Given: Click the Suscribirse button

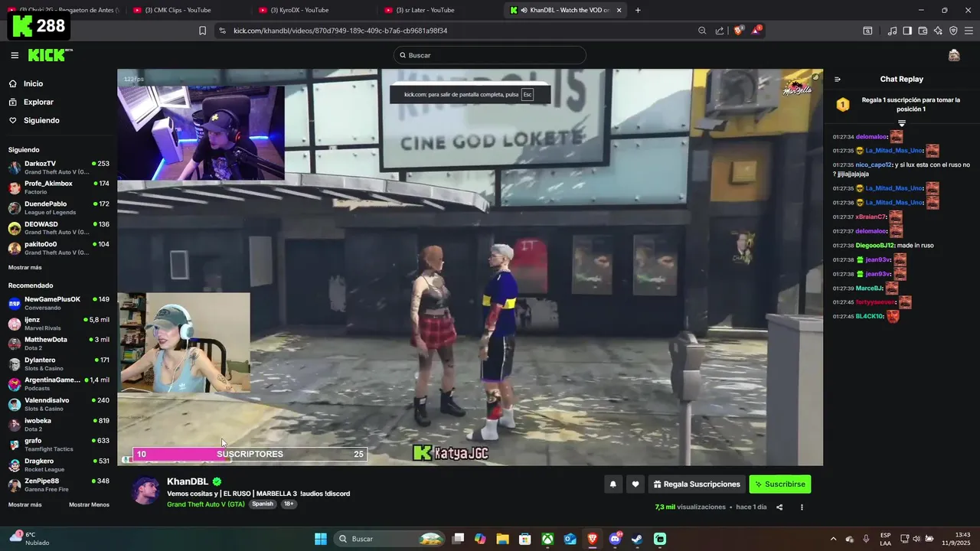Looking at the screenshot, I should pyautogui.click(x=779, y=484).
